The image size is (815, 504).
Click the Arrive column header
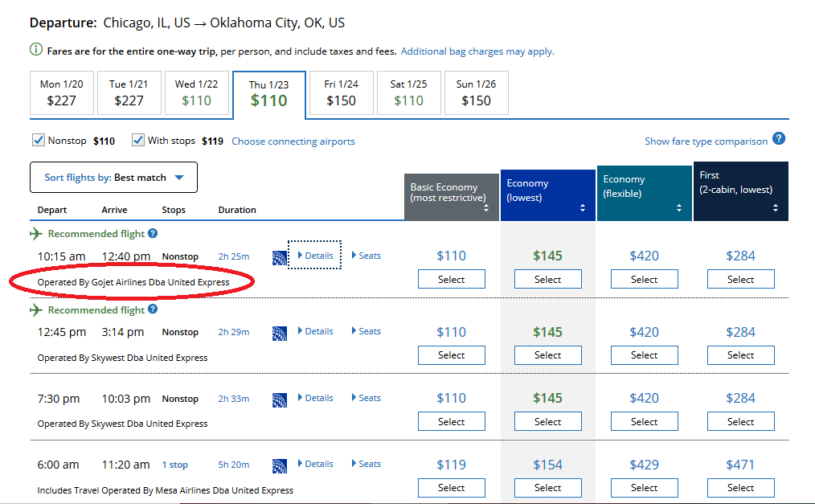(x=114, y=210)
